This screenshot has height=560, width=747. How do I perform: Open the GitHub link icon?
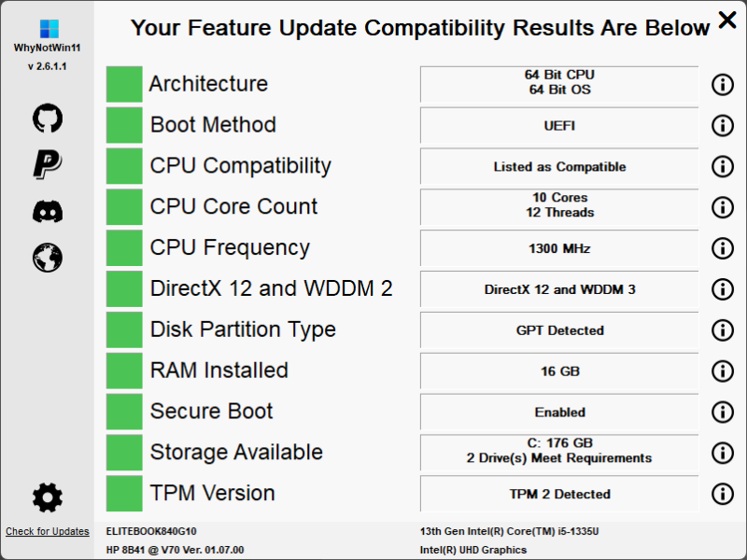pos(47,118)
